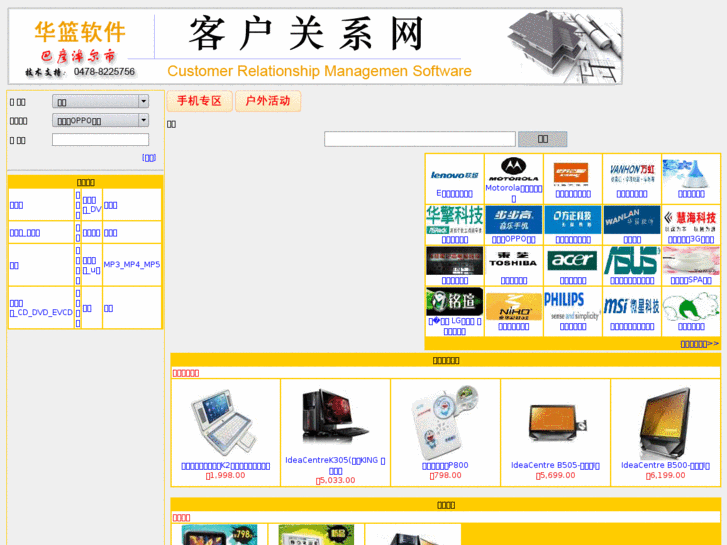727x545 pixels.
Task: Click the bracketed link under sidebar form
Action: point(149,158)
